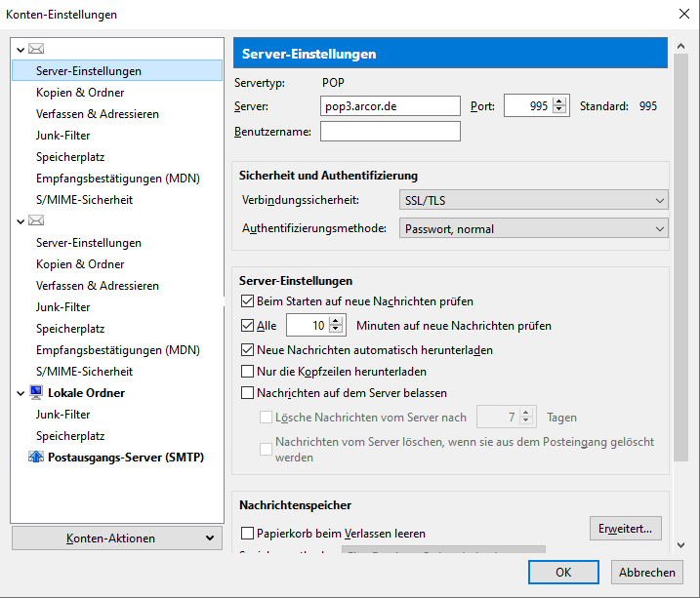Open Empfangsbestätigungen (MDN) under first account
The image size is (700, 598).
(x=118, y=178)
